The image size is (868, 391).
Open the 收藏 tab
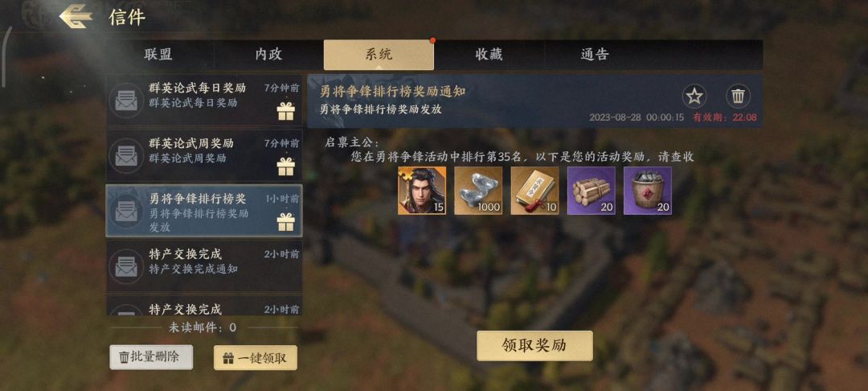click(489, 54)
